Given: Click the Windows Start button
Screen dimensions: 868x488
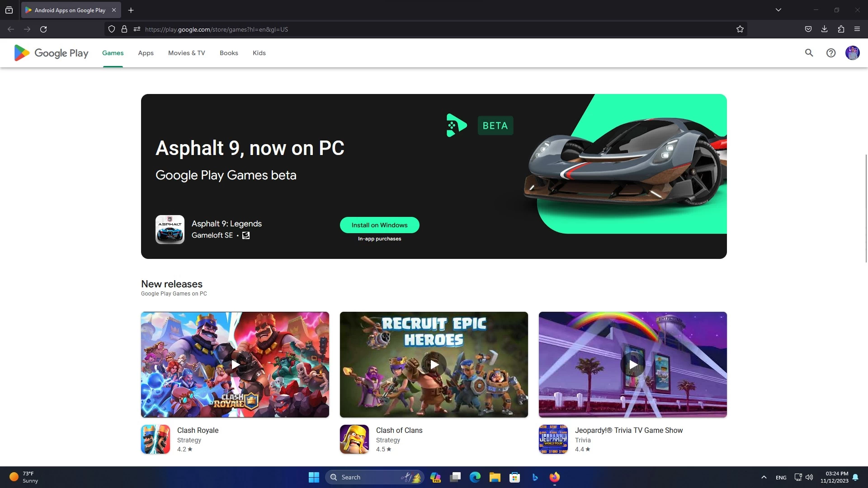Looking at the screenshot, I should pyautogui.click(x=314, y=477).
